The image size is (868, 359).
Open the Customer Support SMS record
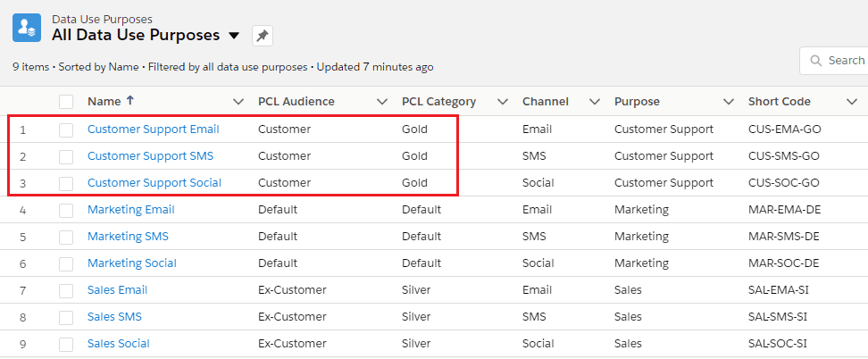[150, 156]
